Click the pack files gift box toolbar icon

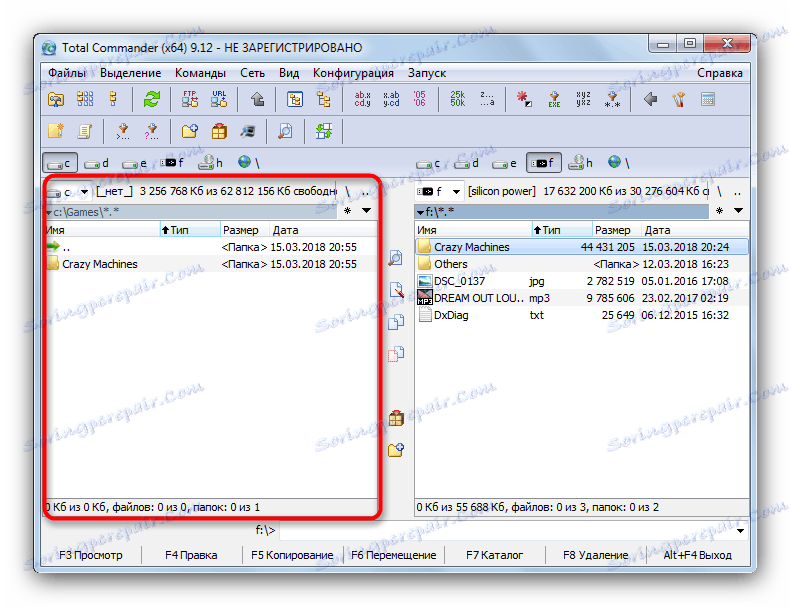tap(219, 132)
